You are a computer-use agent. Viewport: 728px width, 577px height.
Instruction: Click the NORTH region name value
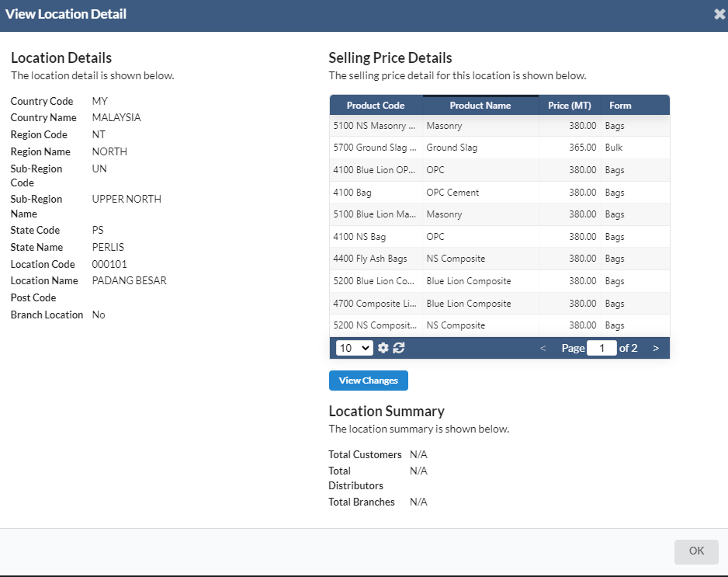109,151
